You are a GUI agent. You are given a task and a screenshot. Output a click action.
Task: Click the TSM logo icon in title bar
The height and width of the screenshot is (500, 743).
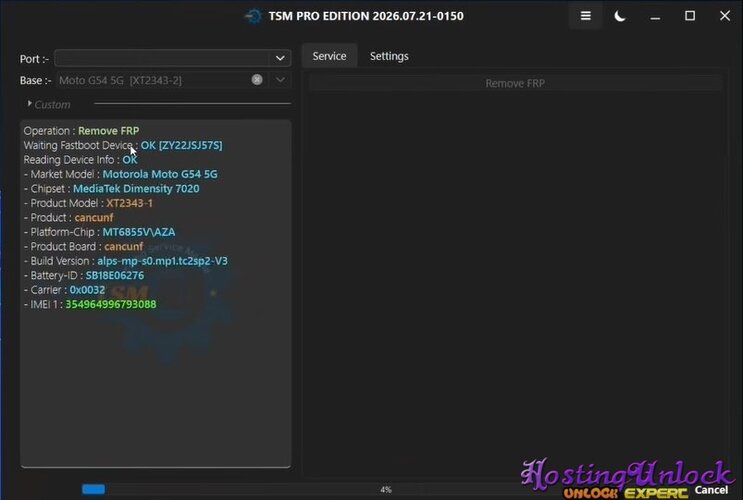pos(254,16)
